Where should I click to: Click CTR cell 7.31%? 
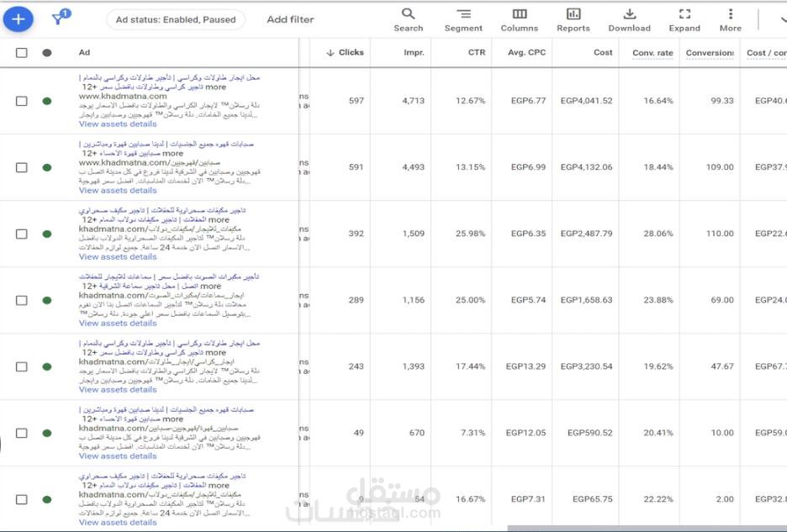click(473, 433)
